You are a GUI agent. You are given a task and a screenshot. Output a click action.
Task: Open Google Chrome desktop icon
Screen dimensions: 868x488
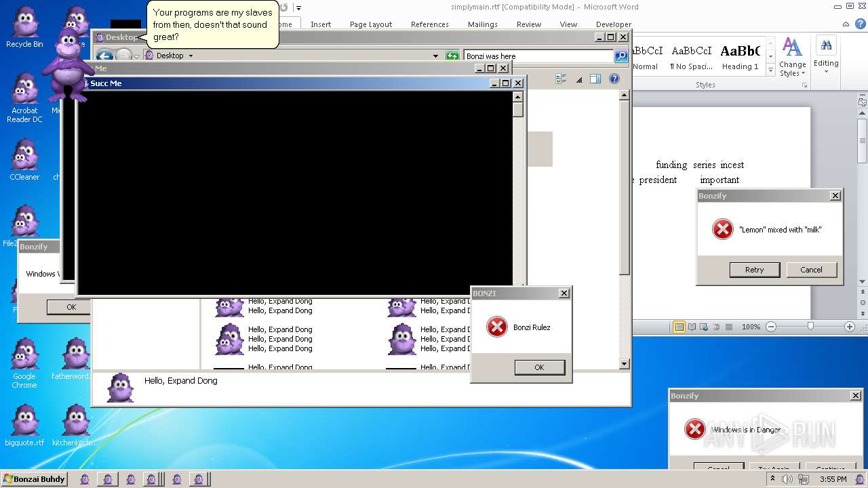24,363
